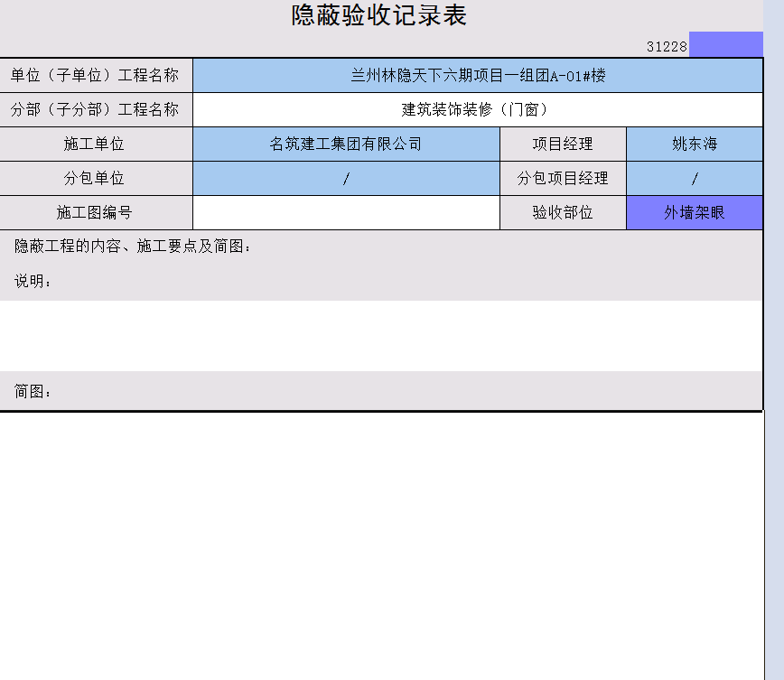Click the 分包单位 label cell
The width and height of the screenshot is (784, 680).
click(96, 179)
